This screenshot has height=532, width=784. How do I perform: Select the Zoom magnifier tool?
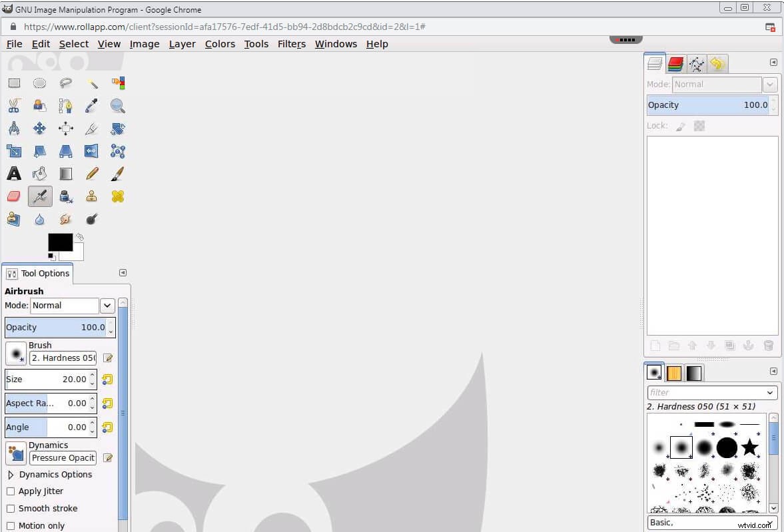click(118, 106)
